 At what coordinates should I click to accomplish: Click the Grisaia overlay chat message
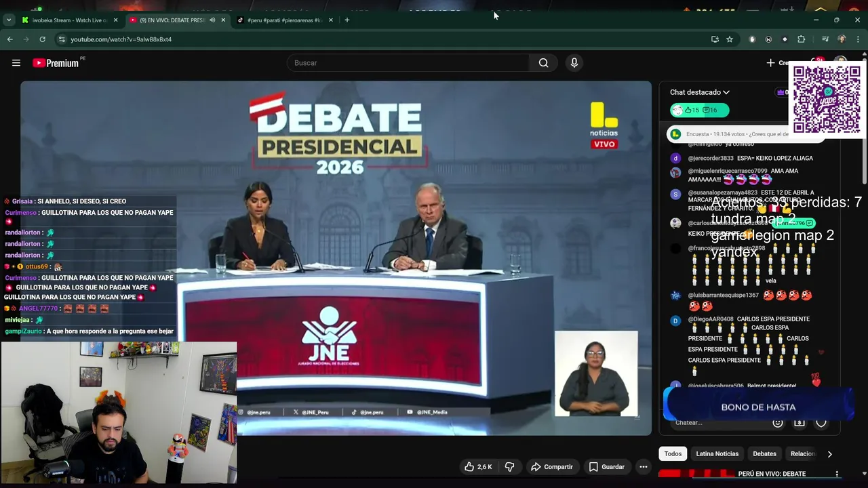coord(65,201)
